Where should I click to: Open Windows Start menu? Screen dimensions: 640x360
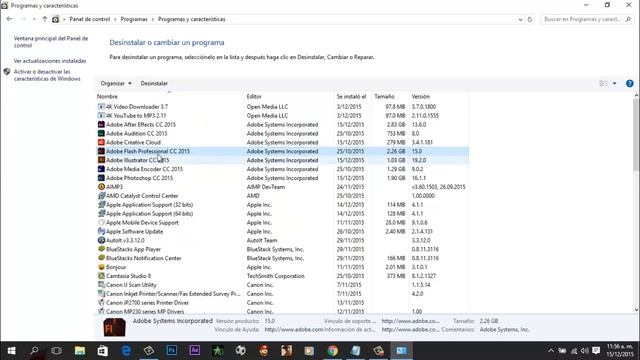coord(11,351)
